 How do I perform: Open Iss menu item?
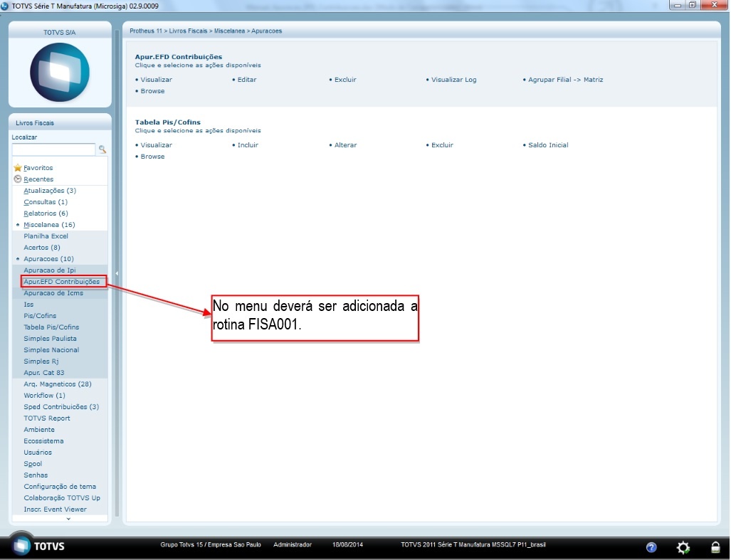tap(28, 305)
